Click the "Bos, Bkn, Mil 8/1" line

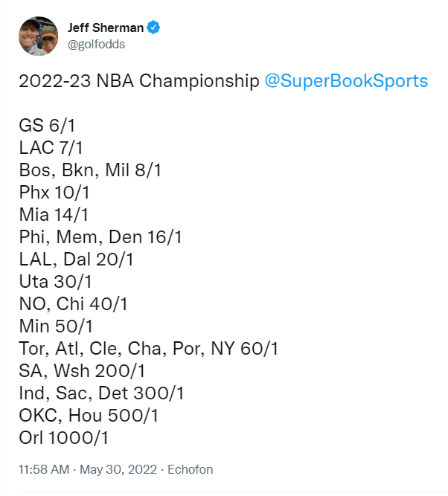tap(90, 170)
